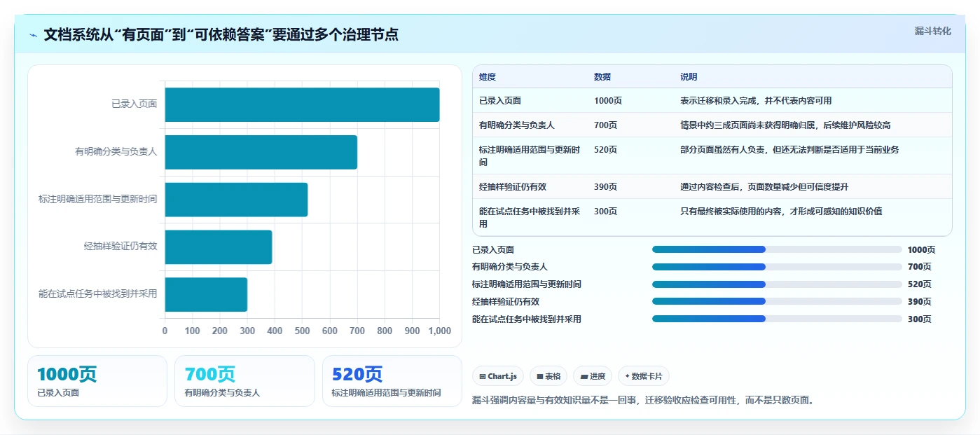Image resolution: width=980 pixels, height=435 pixels.
Task: Click the 漏斗转化 tag in header
Action: coord(932,31)
